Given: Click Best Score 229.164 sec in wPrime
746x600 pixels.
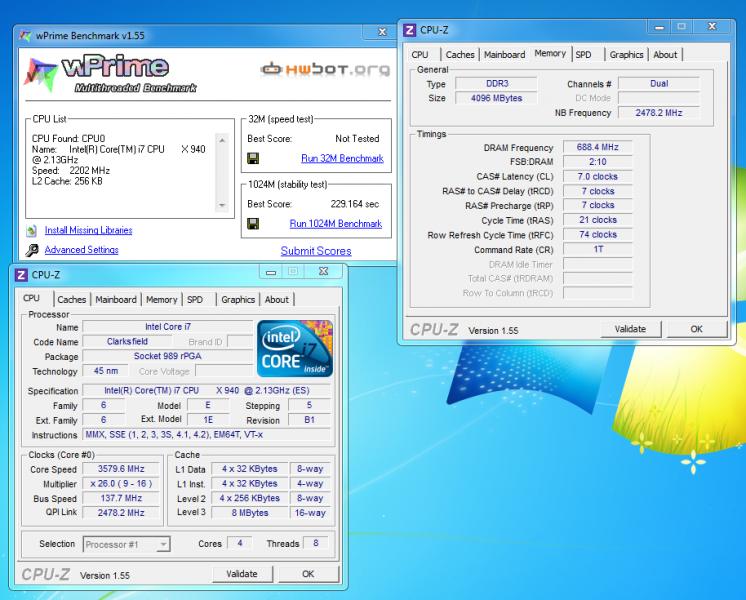Looking at the screenshot, I should tap(355, 204).
